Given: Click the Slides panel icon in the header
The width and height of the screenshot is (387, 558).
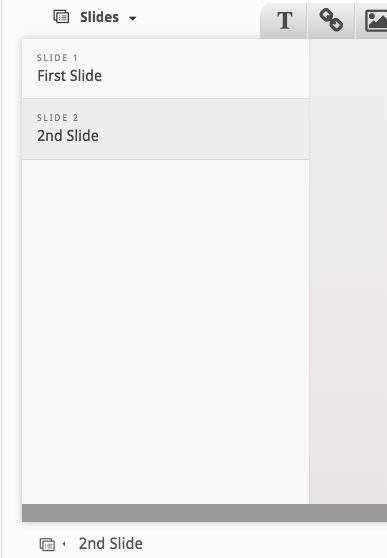Looking at the screenshot, I should [x=61, y=17].
